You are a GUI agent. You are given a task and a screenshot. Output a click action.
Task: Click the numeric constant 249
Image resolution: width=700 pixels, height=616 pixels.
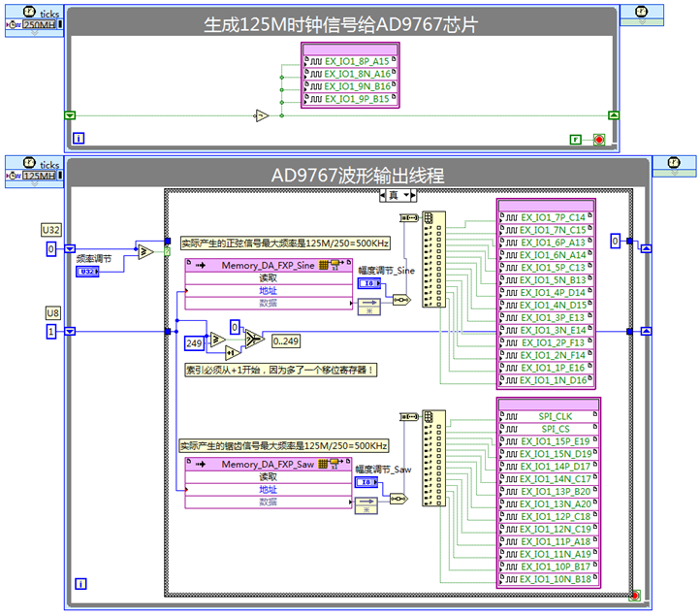[194, 343]
